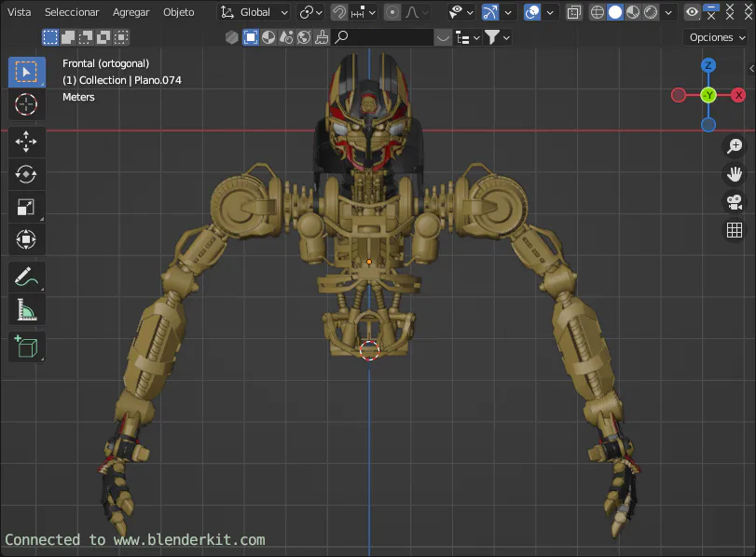Set selection mode to new selection
Image resolution: width=756 pixels, height=557 pixels.
click(50, 37)
